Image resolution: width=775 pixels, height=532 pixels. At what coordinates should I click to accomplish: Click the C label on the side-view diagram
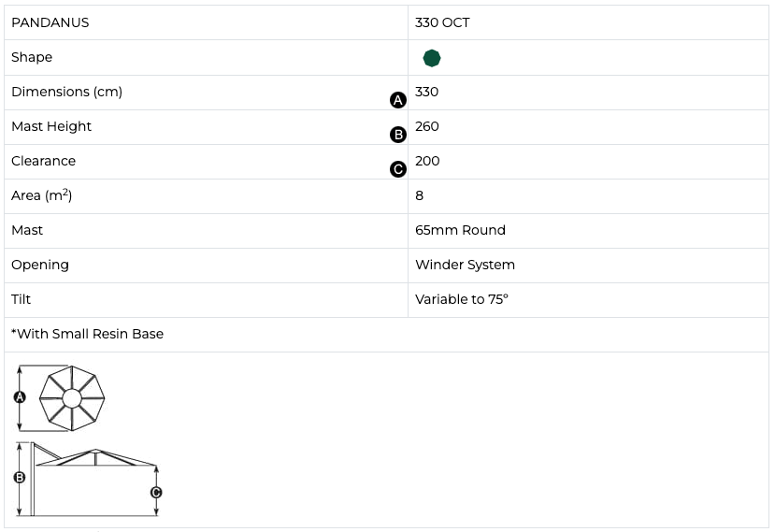156,492
